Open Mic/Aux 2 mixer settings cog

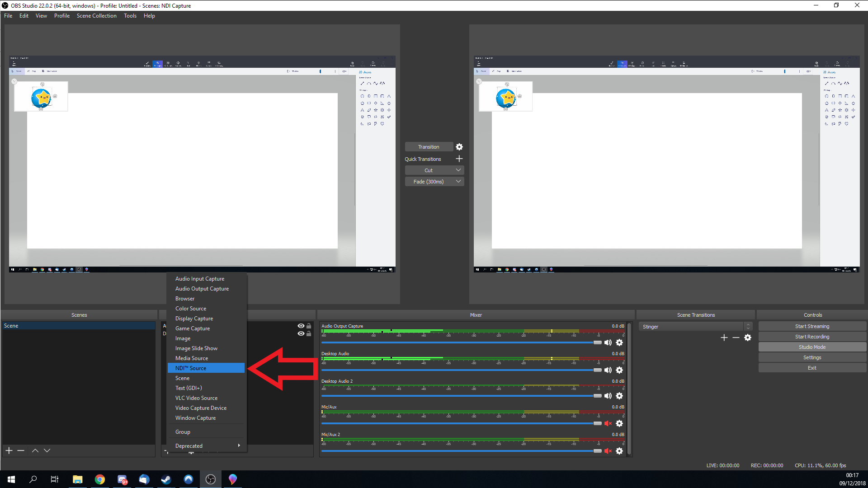[x=620, y=451]
